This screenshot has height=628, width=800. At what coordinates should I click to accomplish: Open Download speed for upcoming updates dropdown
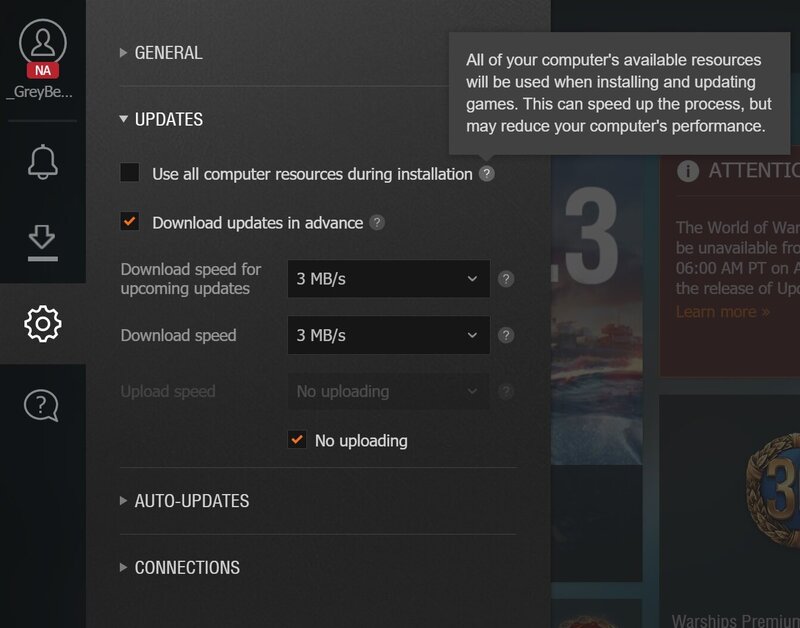point(388,279)
